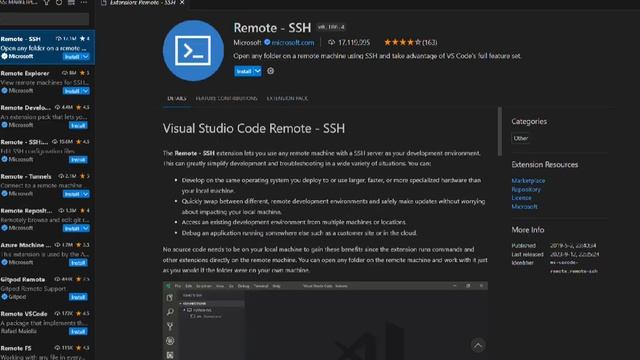Click the embedded VS Code demo screenshot

(325, 321)
